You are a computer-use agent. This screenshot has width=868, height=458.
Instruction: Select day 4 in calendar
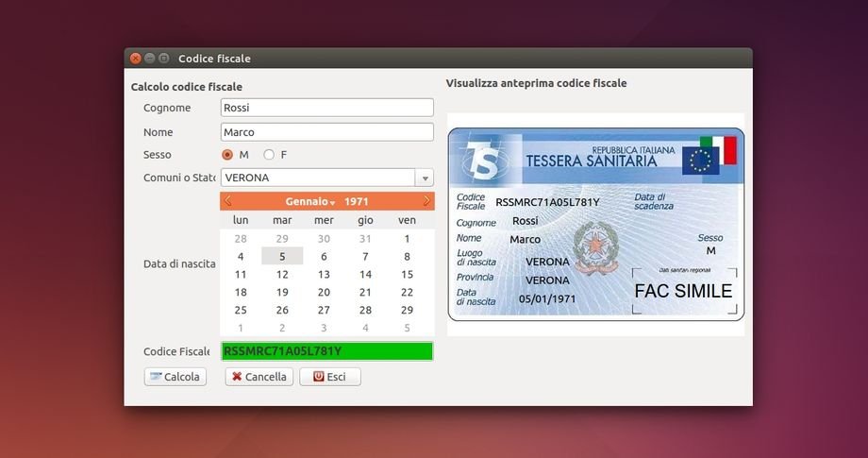[241, 257]
